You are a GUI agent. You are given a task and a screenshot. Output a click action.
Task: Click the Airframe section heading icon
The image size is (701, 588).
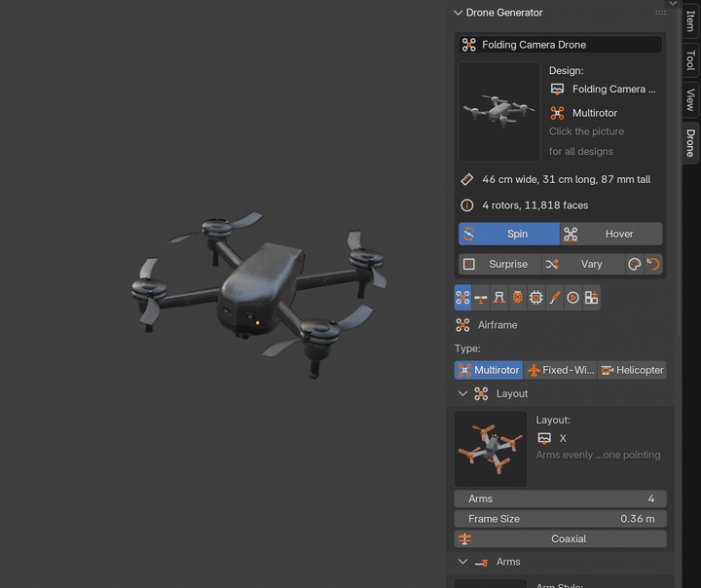pos(462,325)
